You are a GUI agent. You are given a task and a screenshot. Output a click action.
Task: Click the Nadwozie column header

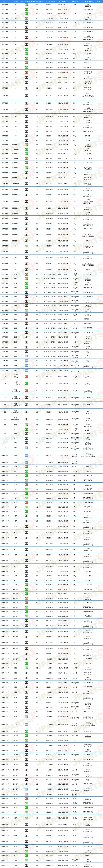tap(75, 1)
